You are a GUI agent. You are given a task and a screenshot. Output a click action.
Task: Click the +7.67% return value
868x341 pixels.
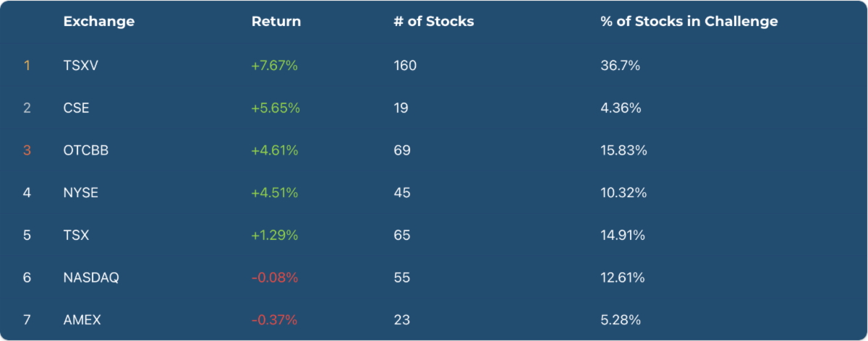(x=275, y=66)
